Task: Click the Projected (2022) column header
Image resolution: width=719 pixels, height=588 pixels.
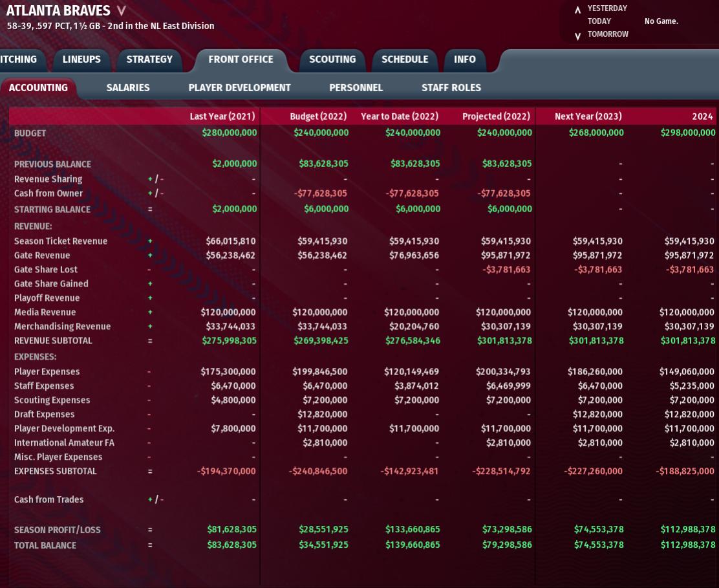Action: tap(496, 116)
